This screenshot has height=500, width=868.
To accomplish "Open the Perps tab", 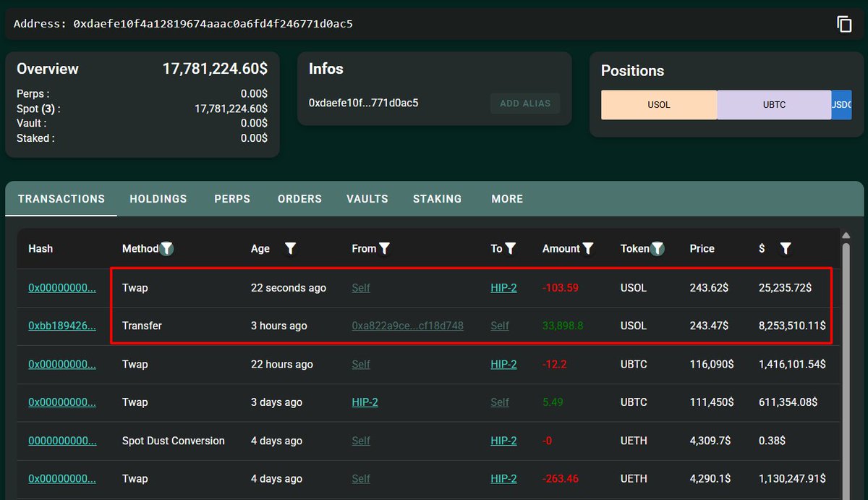I will 232,198.
